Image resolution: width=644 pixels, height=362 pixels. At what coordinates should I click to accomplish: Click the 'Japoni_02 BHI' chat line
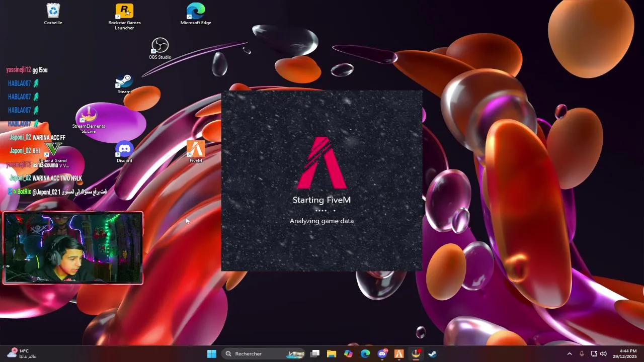[24, 151]
